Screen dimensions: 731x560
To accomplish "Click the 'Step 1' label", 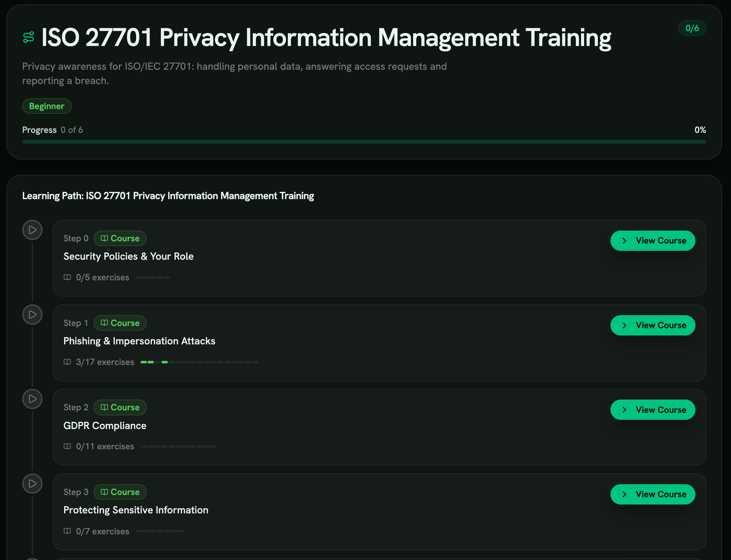I will 76,323.
